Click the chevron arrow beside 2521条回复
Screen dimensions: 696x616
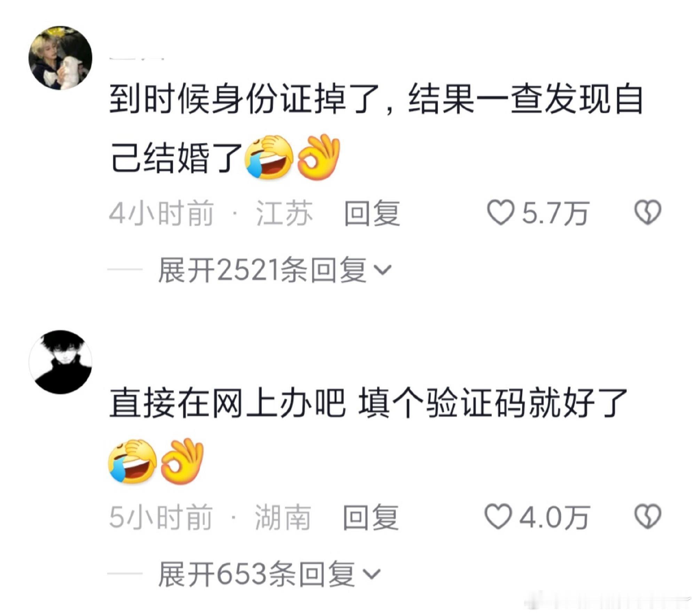point(382,270)
